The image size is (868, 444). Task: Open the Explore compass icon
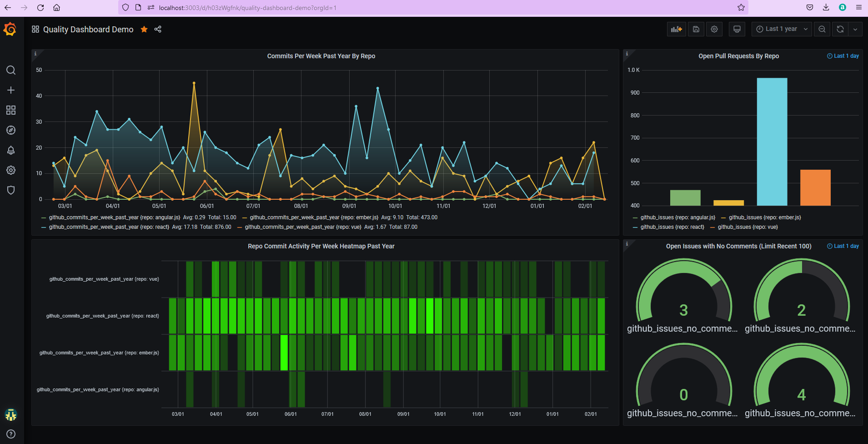tap(11, 130)
